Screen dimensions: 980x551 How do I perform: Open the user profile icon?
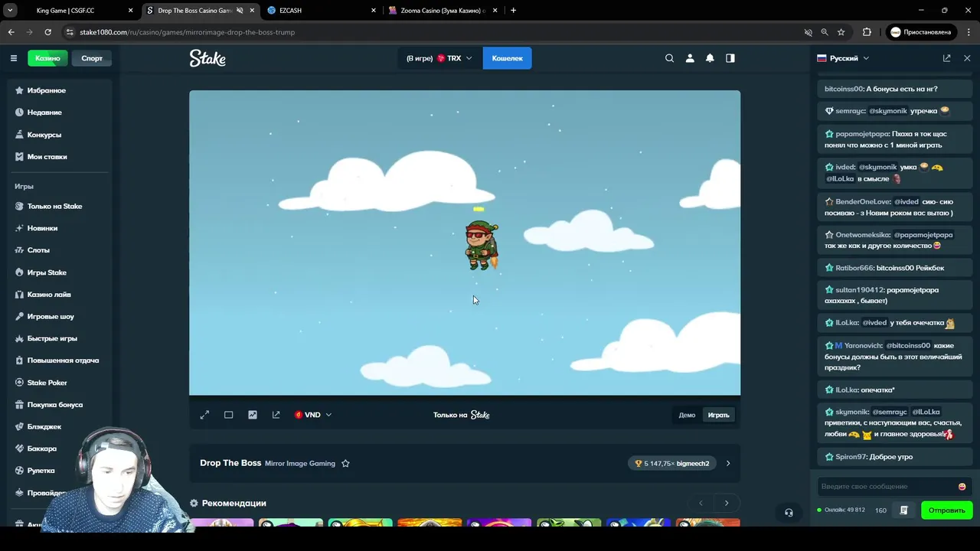[690, 58]
